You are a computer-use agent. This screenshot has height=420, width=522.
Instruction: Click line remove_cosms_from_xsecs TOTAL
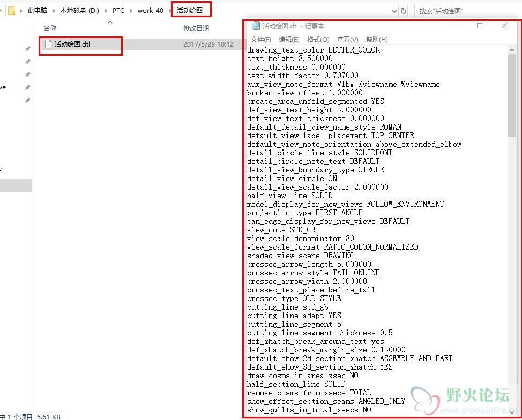(x=309, y=393)
